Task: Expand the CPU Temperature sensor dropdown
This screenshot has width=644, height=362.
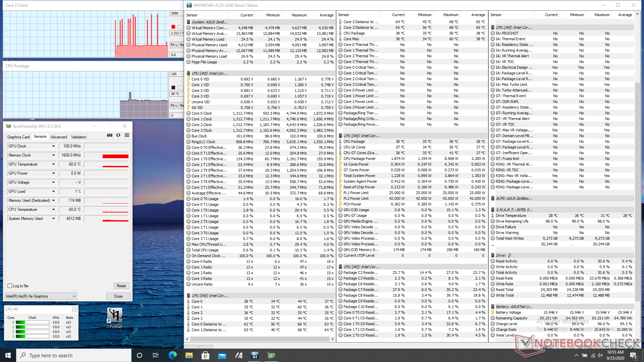Action: pyautogui.click(x=53, y=209)
